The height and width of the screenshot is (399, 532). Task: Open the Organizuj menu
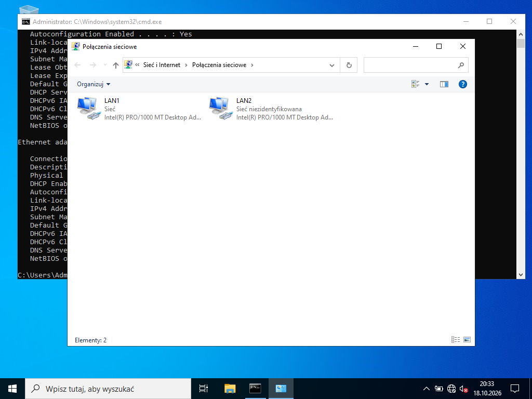pos(94,84)
